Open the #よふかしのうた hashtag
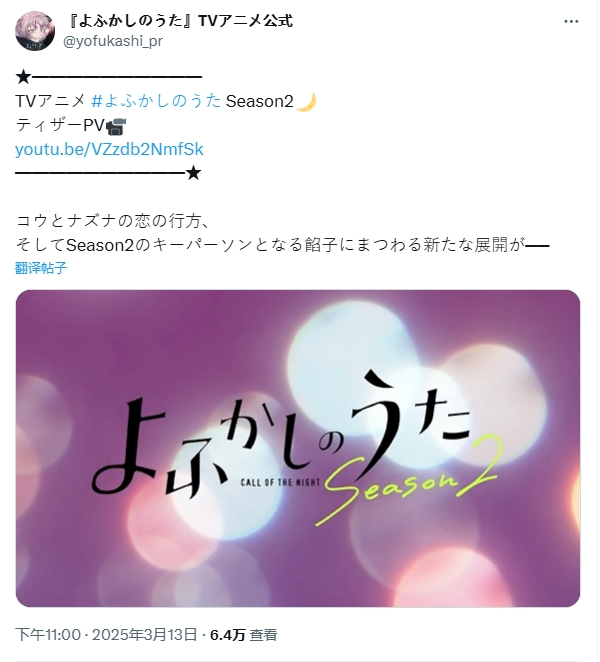Viewport: 600px width, 662px height. point(156,101)
